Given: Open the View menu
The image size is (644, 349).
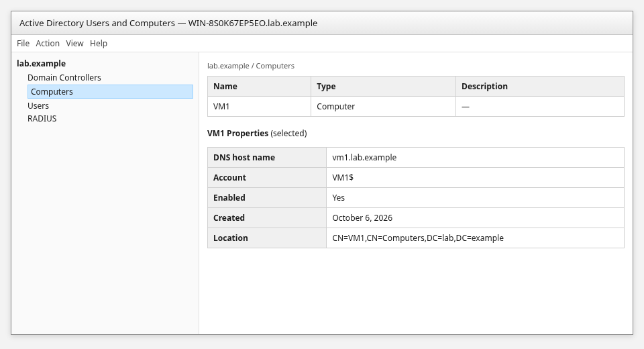Looking at the screenshot, I should (x=74, y=43).
